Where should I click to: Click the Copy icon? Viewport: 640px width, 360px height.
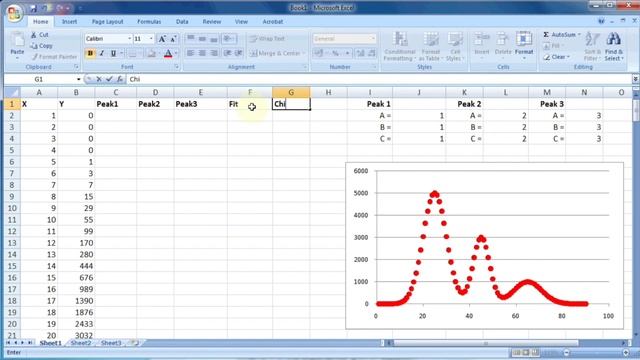(x=34, y=46)
